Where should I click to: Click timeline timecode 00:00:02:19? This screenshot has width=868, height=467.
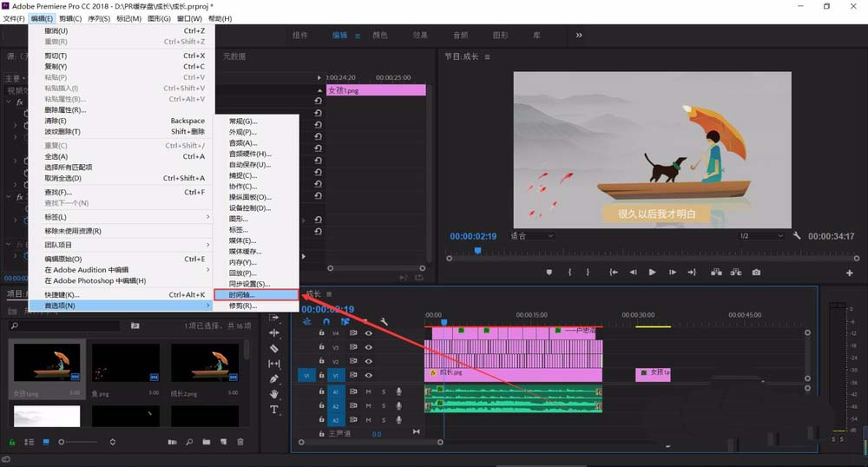328,309
